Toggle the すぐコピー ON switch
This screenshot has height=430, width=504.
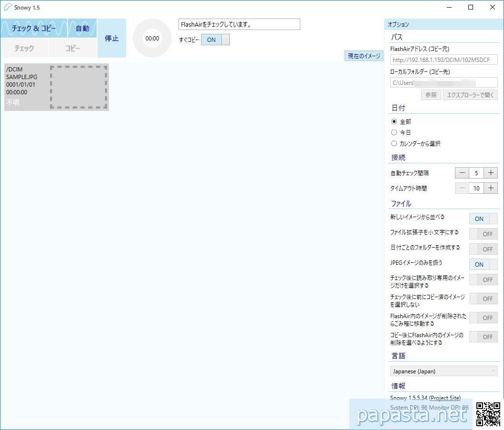(x=216, y=40)
